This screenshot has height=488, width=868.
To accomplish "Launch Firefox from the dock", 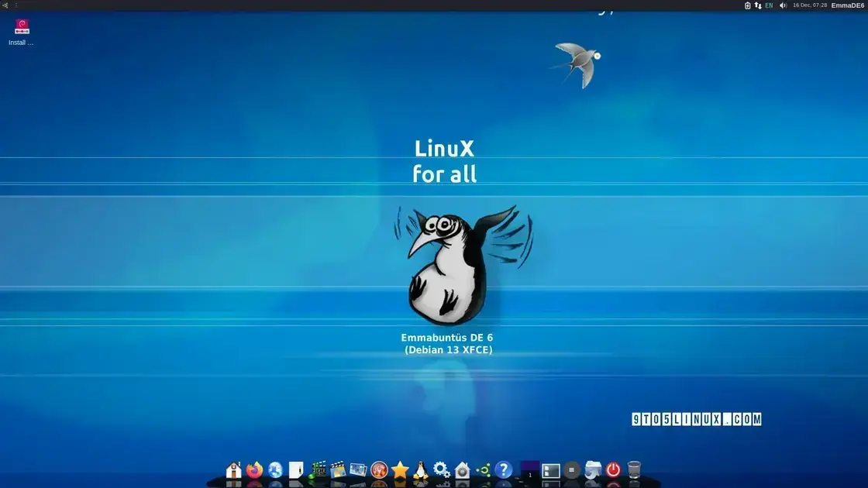I will click(x=255, y=469).
